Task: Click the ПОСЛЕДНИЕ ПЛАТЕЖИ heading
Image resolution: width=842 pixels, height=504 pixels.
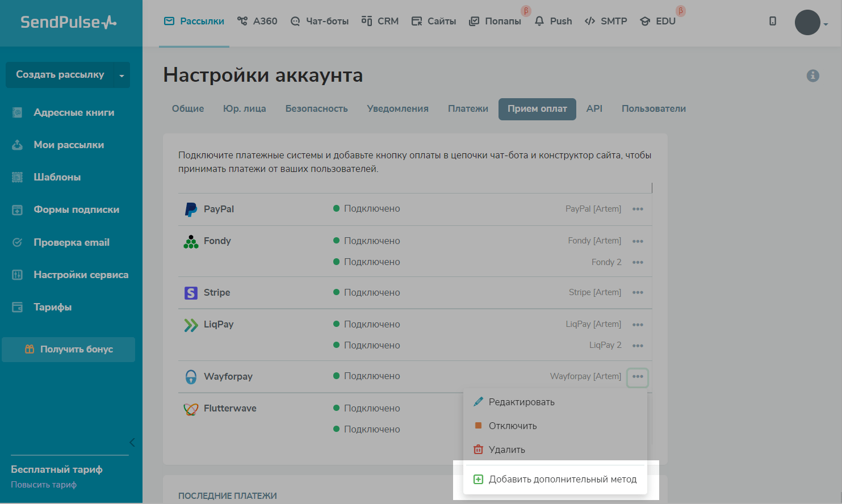Action: click(x=228, y=496)
